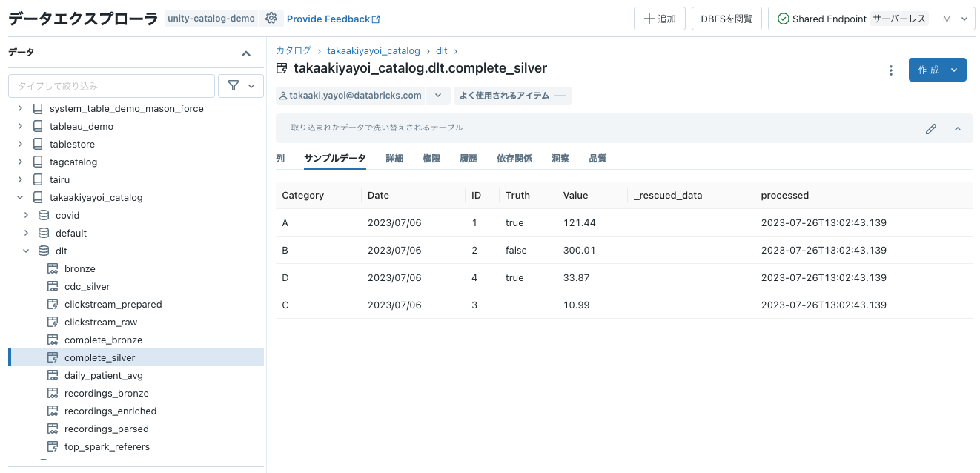Open the settings gear beside unity-catalog-demo
This screenshot has width=980, height=473.
click(x=271, y=19)
